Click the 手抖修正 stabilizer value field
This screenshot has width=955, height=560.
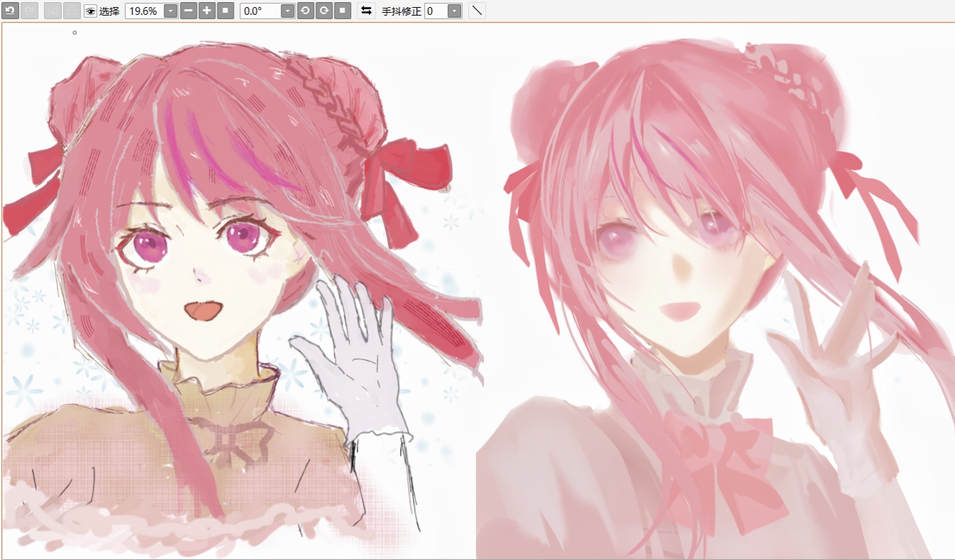click(x=436, y=11)
